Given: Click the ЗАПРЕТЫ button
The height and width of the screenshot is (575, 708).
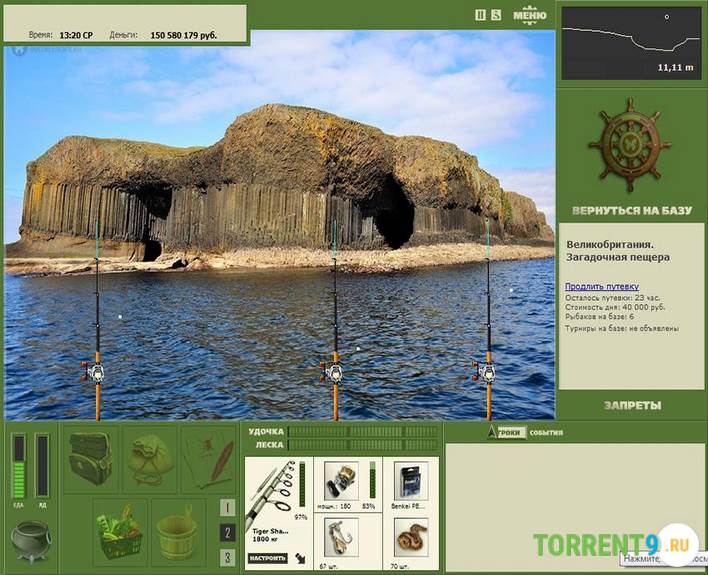Looking at the screenshot, I should [632, 405].
